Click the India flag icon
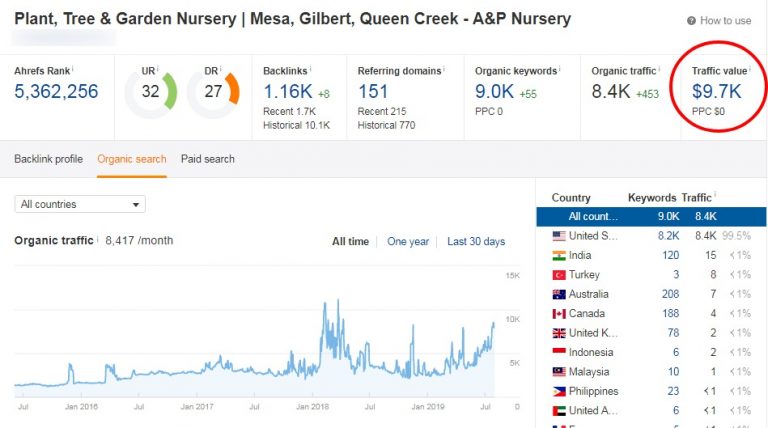This screenshot has width=768, height=428. pos(559,255)
